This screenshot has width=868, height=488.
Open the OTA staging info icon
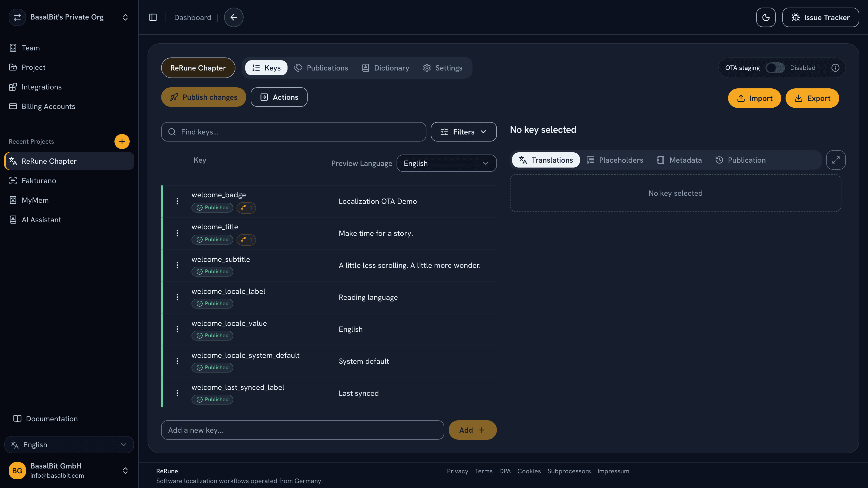tap(835, 68)
